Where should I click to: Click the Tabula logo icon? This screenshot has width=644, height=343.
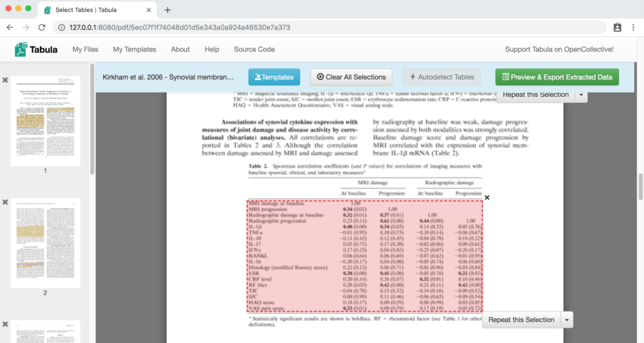pyautogui.click(x=21, y=50)
